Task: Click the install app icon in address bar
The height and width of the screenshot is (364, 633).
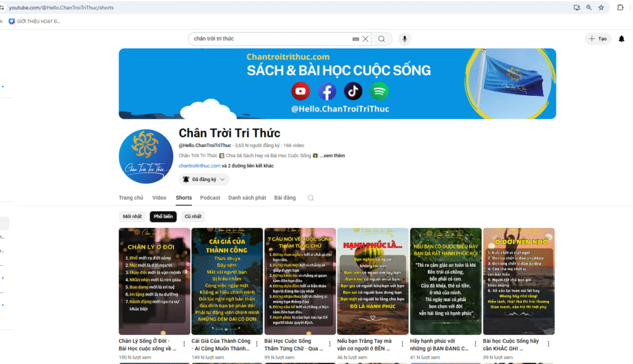Action: [x=577, y=7]
